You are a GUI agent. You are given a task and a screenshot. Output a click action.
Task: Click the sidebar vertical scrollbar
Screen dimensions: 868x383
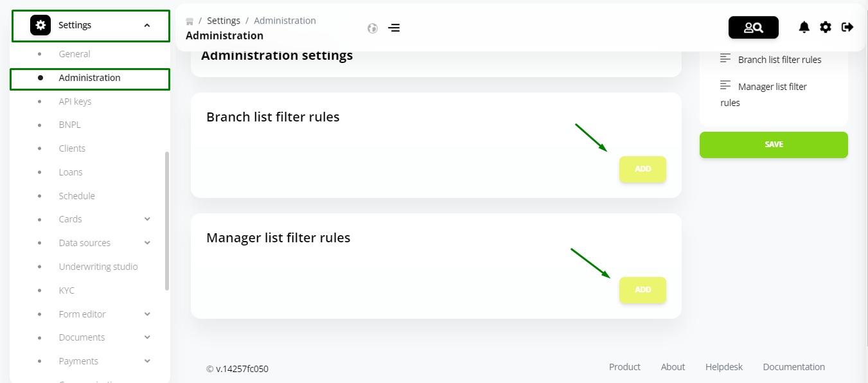(167, 220)
